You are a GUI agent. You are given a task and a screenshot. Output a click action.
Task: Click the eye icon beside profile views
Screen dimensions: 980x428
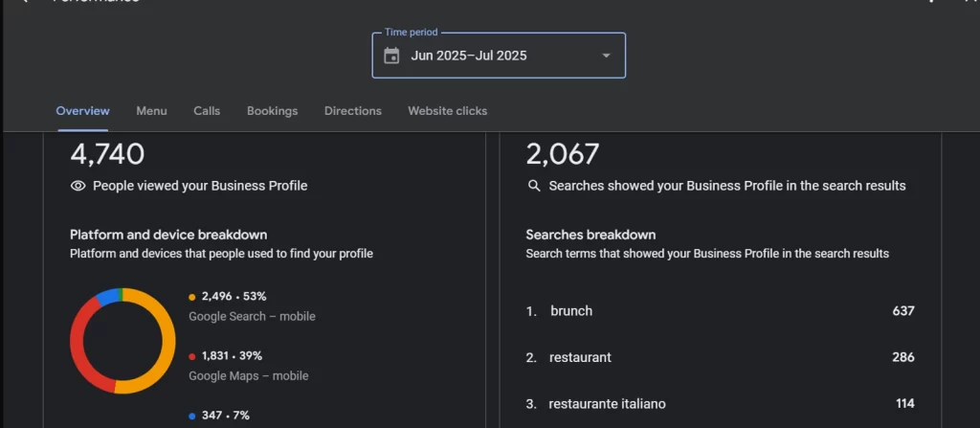(x=78, y=186)
